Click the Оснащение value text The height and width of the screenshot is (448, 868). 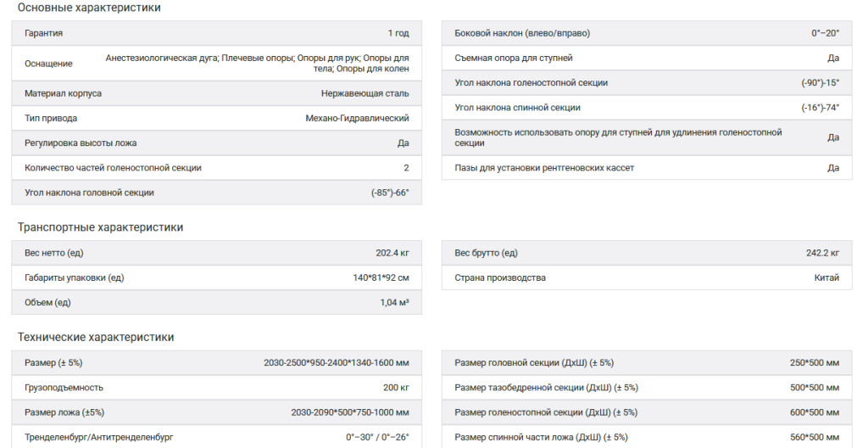coord(258,63)
